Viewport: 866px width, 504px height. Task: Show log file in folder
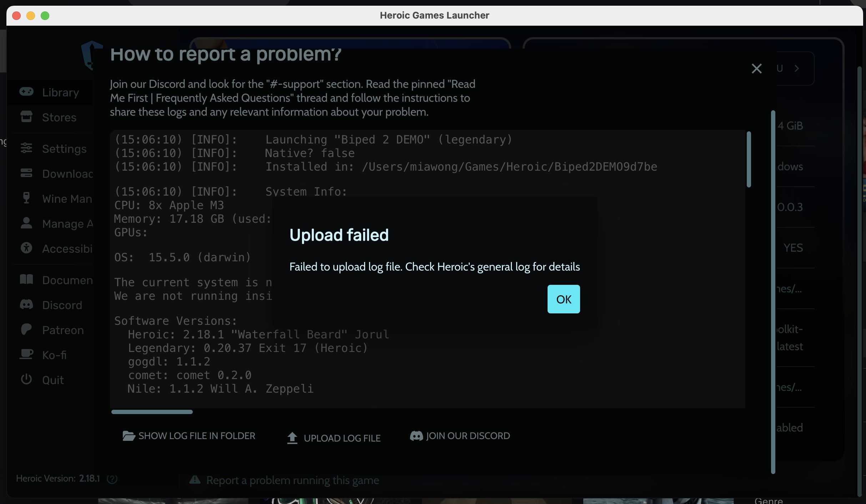189,435
